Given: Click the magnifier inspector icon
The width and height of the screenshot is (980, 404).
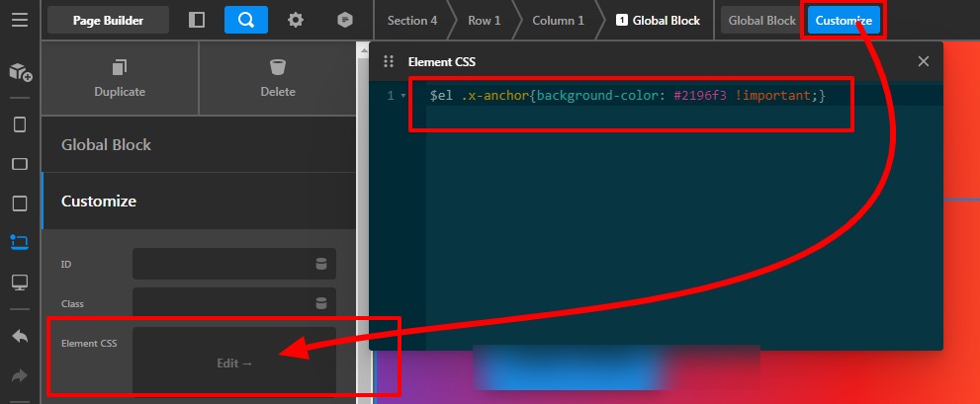Looking at the screenshot, I should click(x=245, y=20).
